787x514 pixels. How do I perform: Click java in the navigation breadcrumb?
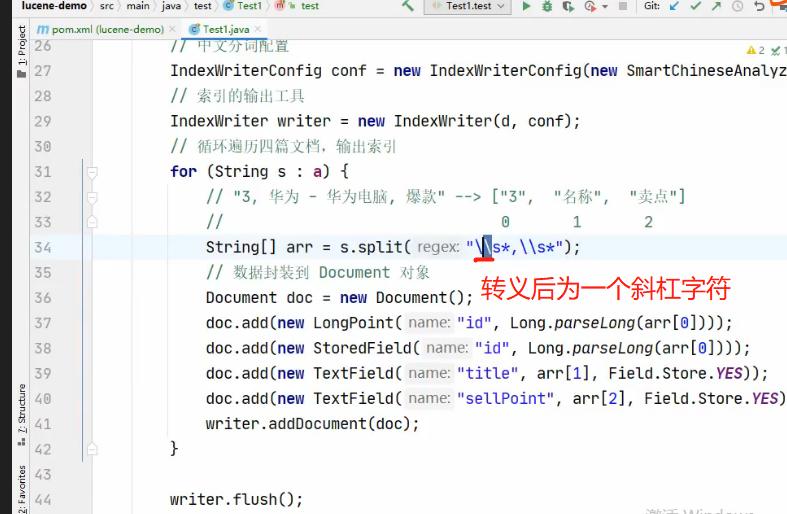171,6
